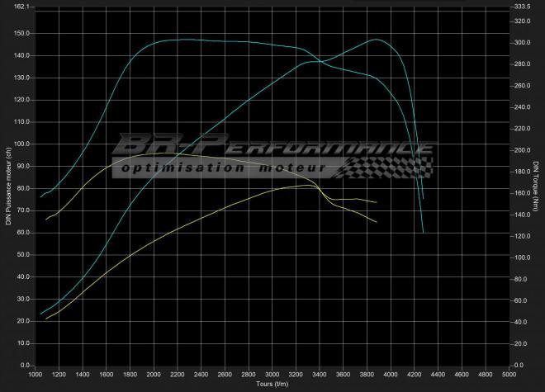Image resolution: width=545 pixels, height=392 pixels.
Task: Click the cyan power curve peak near 3900 rpm
Action: pos(376,39)
